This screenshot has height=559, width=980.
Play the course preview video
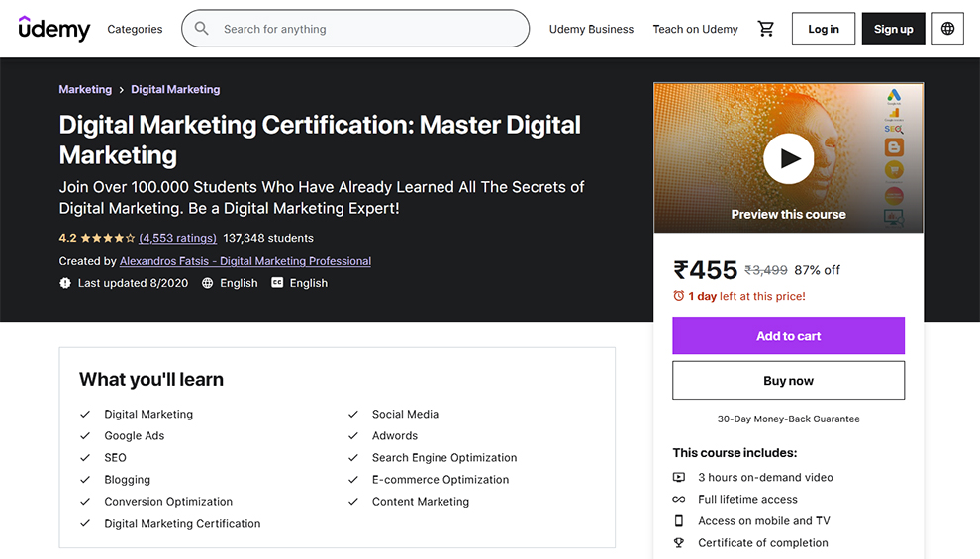click(x=788, y=158)
